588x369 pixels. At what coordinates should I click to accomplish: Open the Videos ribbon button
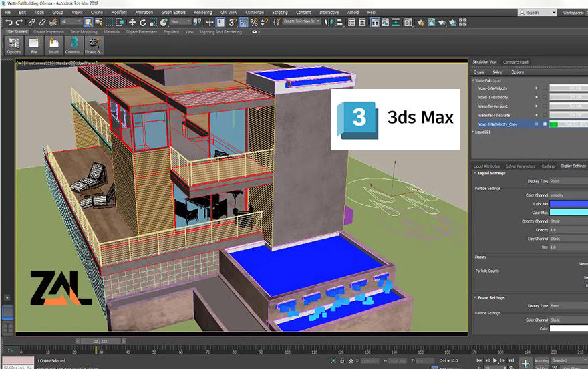point(94,45)
